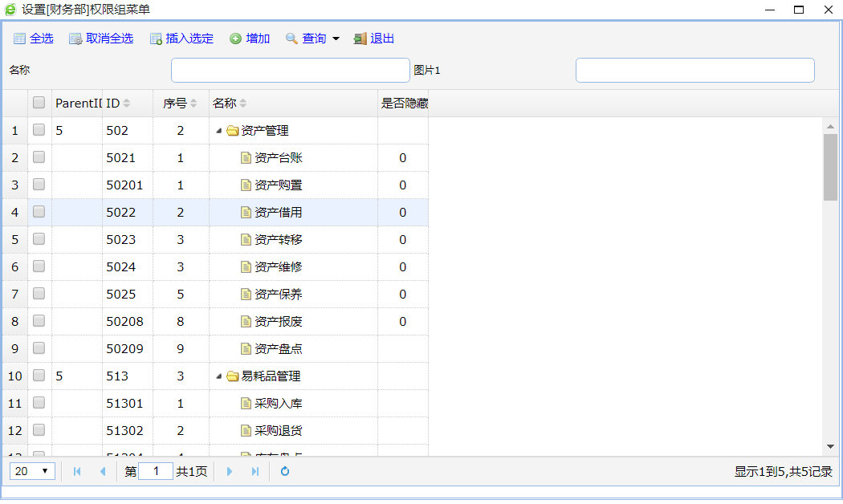Screen dimensions: 843x504
Task: Click the 退出 exit icon
Action: [360, 39]
